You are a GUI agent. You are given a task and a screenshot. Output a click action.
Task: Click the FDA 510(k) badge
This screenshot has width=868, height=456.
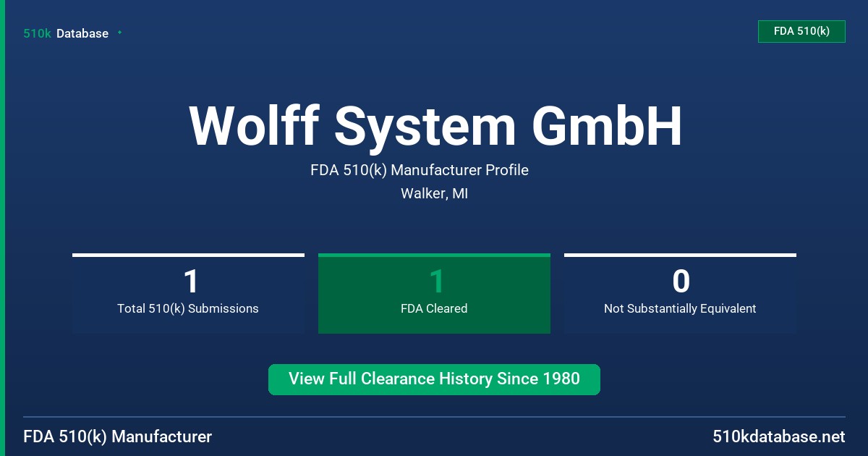pyautogui.click(x=801, y=31)
